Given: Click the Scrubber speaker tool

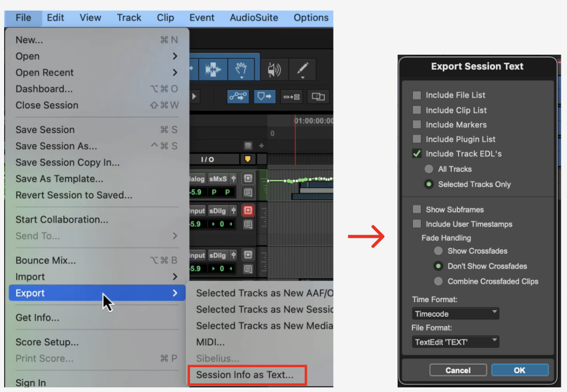Looking at the screenshot, I should coord(274,69).
